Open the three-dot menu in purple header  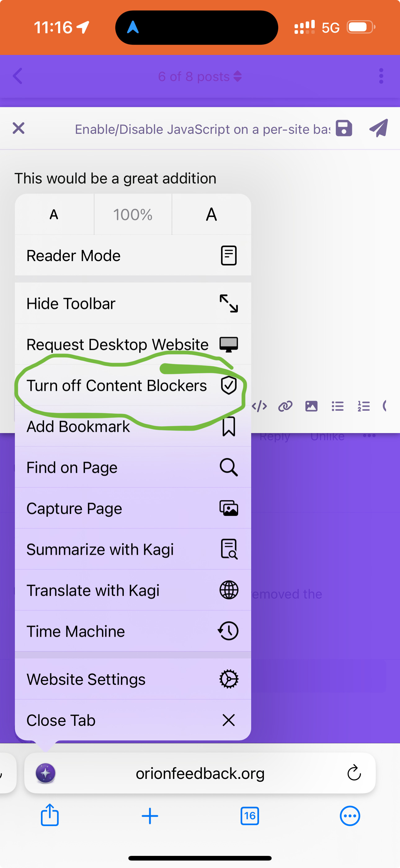point(381,76)
